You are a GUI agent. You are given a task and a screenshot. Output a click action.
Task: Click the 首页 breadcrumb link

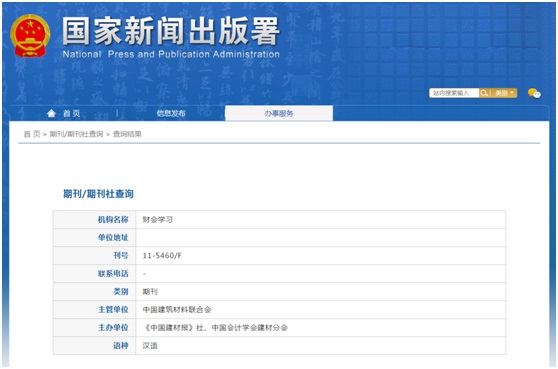tap(32, 134)
